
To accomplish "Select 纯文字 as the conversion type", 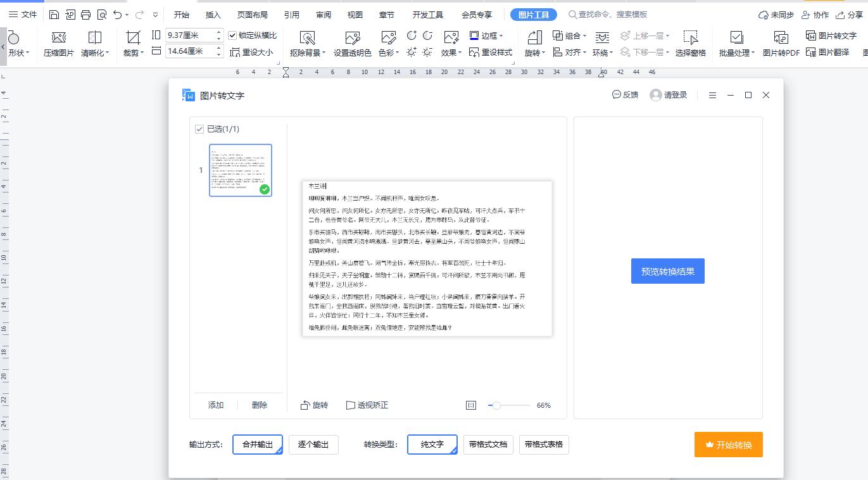I will point(432,445).
